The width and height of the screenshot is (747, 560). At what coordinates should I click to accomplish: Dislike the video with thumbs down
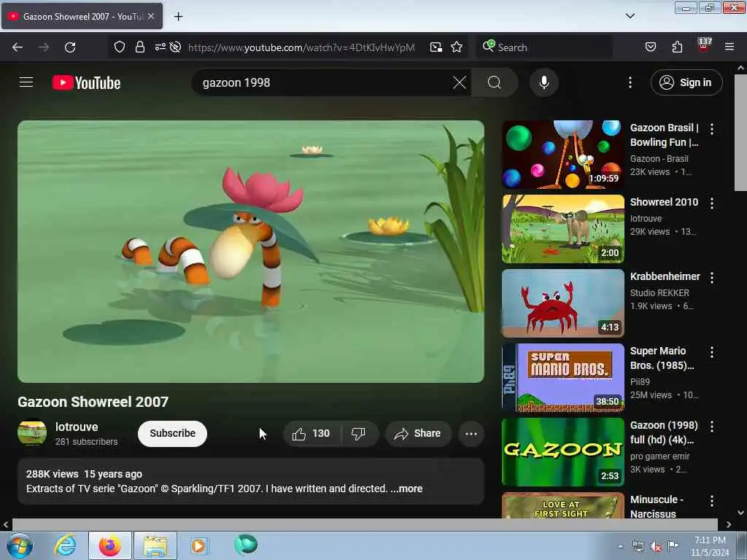click(358, 434)
